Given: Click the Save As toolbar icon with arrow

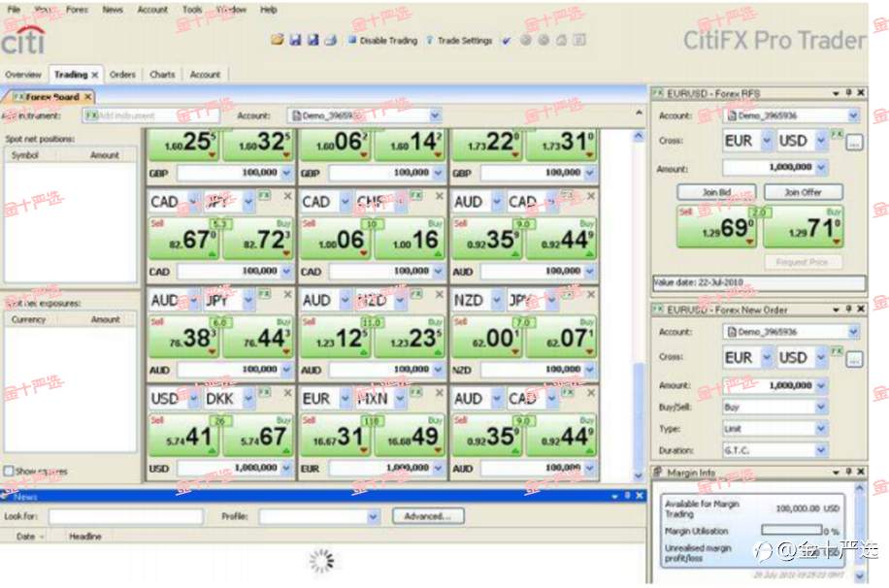Looking at the screenshot, I should click(x=313, y=40).
